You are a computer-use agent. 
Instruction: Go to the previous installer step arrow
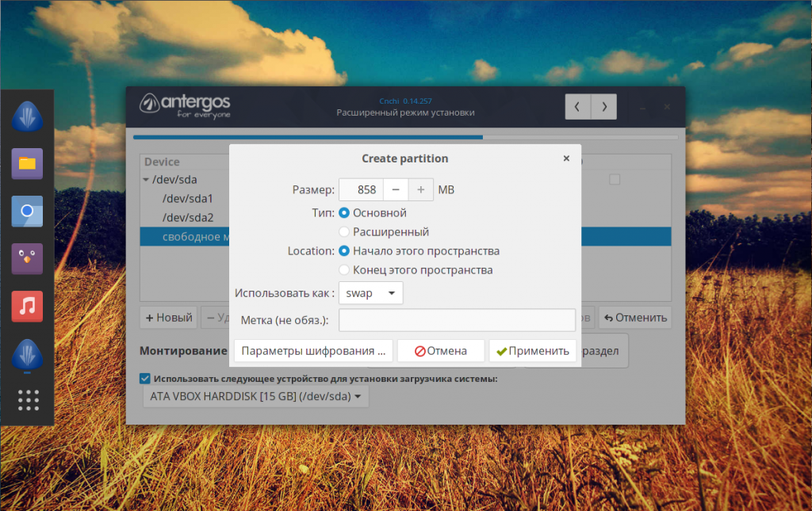pos(577,106)
